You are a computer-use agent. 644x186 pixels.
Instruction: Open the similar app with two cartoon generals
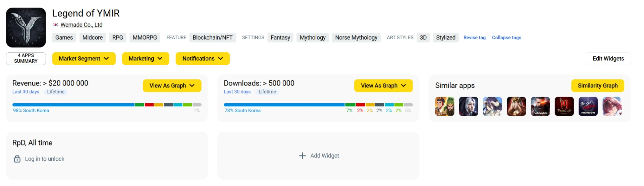point(444,106)
